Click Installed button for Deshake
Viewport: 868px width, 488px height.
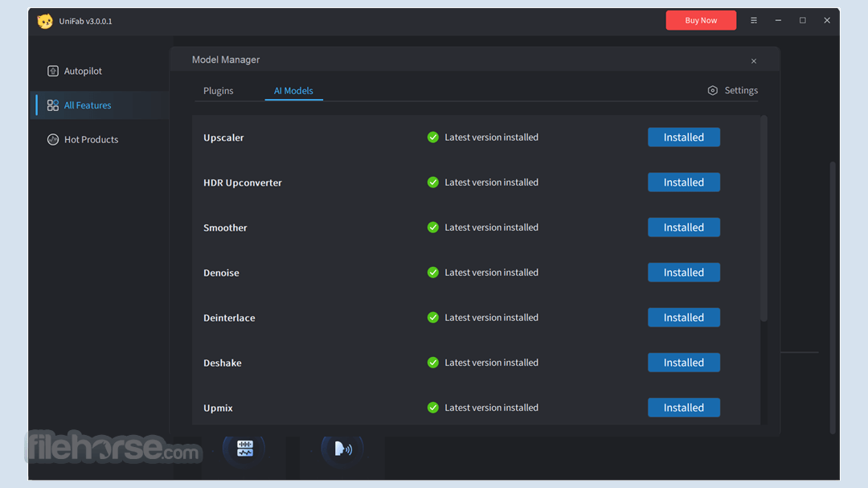pyautogui.click(x=684, y=363)
